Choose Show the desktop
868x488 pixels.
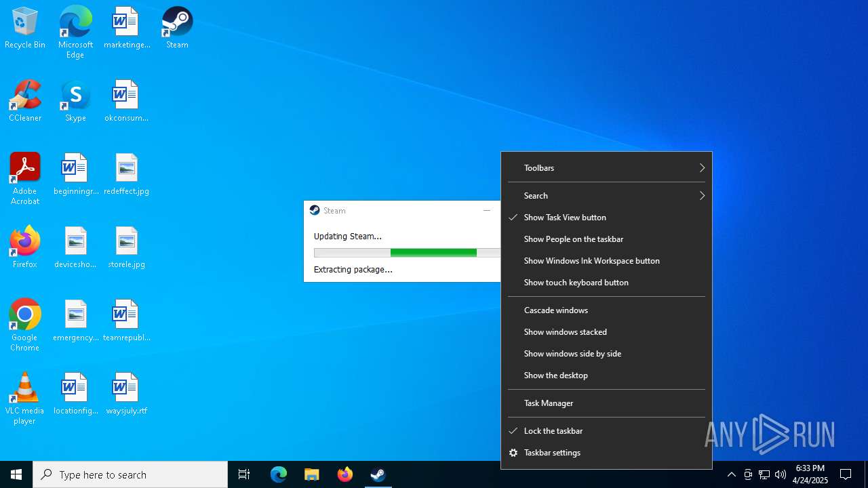pos(606,375)
